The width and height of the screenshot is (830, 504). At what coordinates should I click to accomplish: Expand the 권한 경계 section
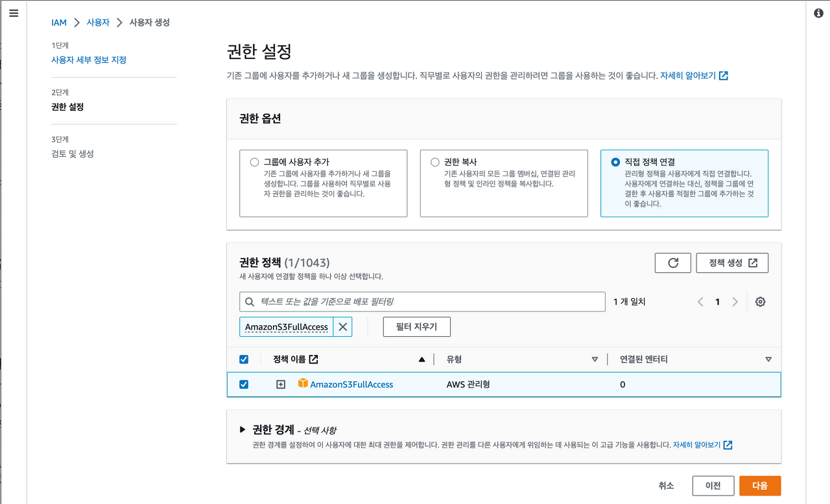(243, 430)
